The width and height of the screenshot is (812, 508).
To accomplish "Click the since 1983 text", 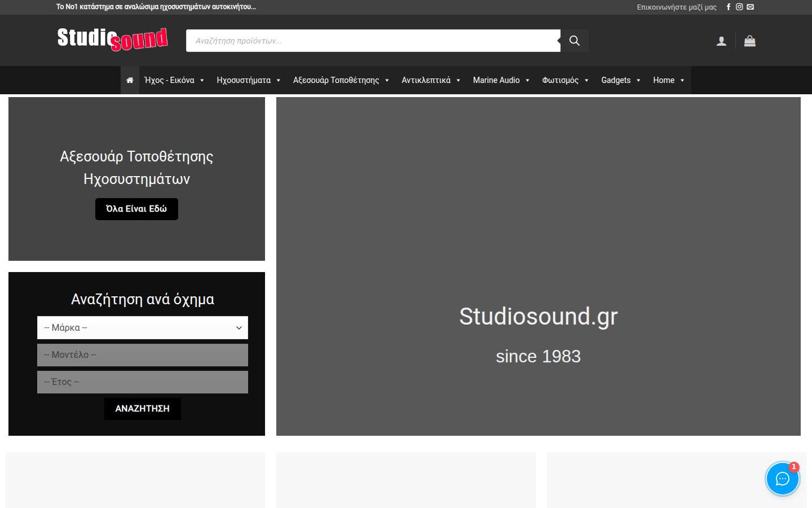I will click(x=539, y=356).
